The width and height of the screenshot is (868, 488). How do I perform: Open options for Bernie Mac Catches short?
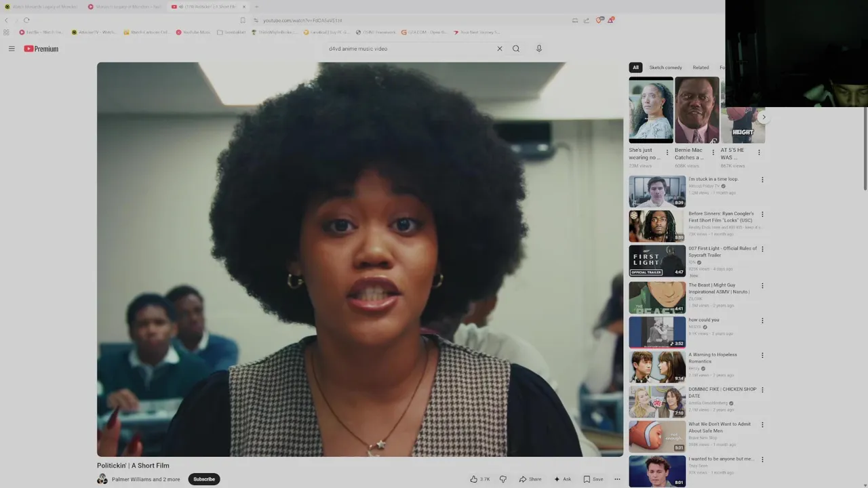pyautogui.click(x=713, y=152)
